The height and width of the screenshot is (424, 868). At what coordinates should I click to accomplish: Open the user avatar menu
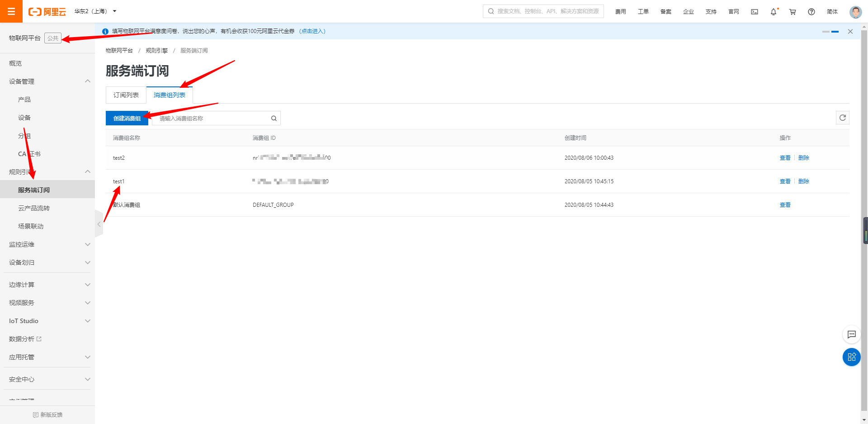[855, 12]
